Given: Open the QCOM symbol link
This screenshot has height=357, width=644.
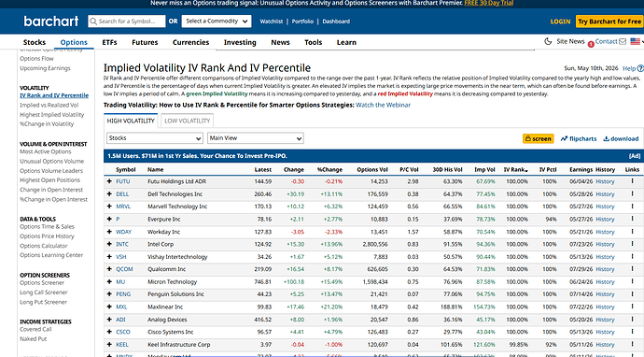Looking at the screenshot, I should coord(124,269).
